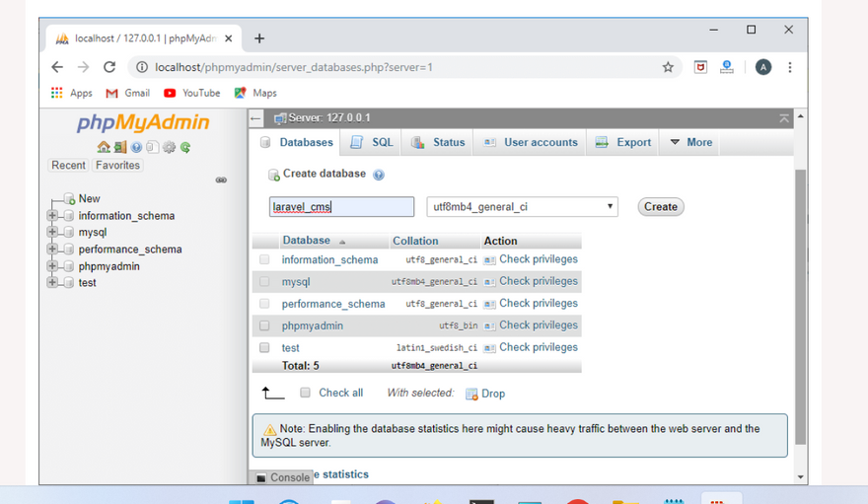
Task: Tick the information_schema row checkbox
Action: click(264, 259)
